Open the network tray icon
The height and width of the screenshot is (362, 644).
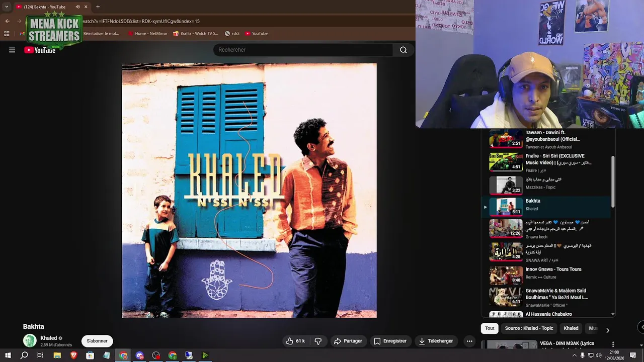(x=591, y=355)
